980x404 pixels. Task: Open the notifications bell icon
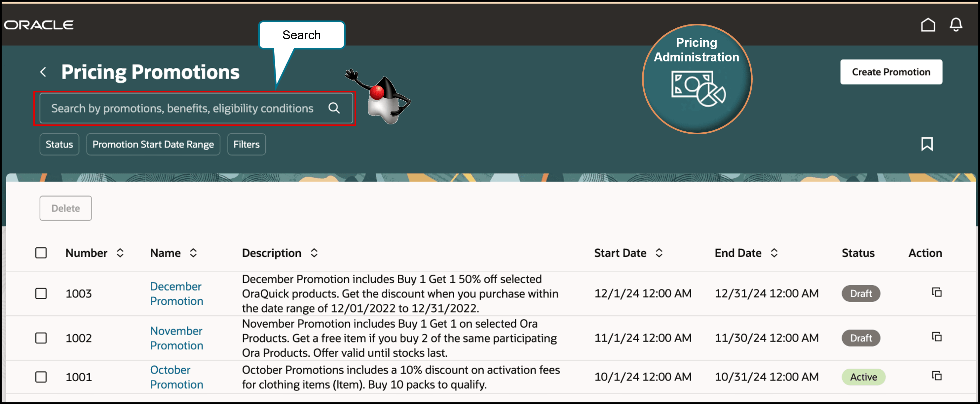956,25
